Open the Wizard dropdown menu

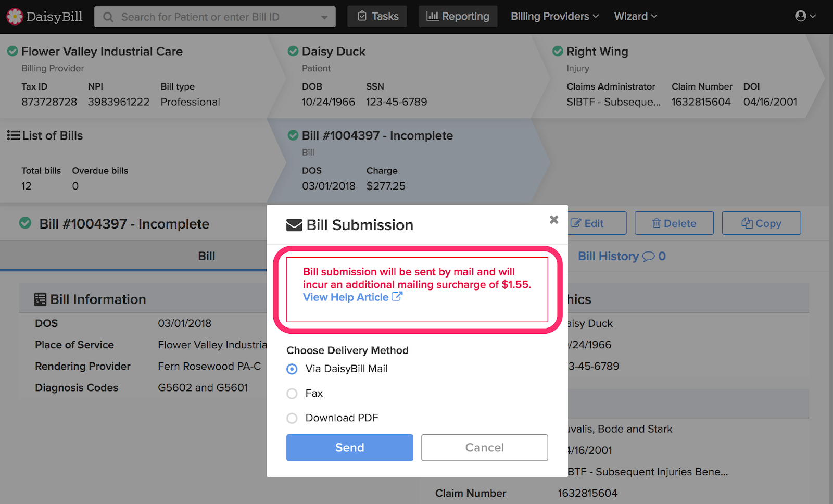click(x=635, y=16)
